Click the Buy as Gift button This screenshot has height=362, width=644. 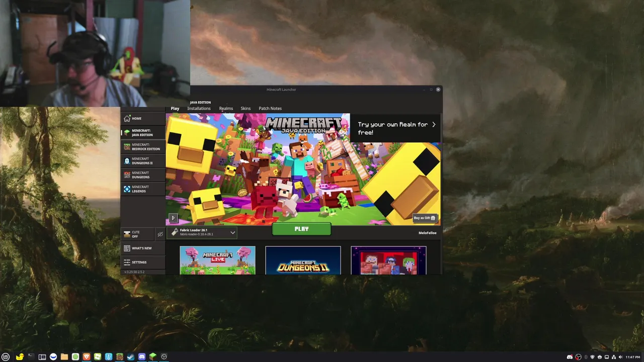[x=425, y=218]
